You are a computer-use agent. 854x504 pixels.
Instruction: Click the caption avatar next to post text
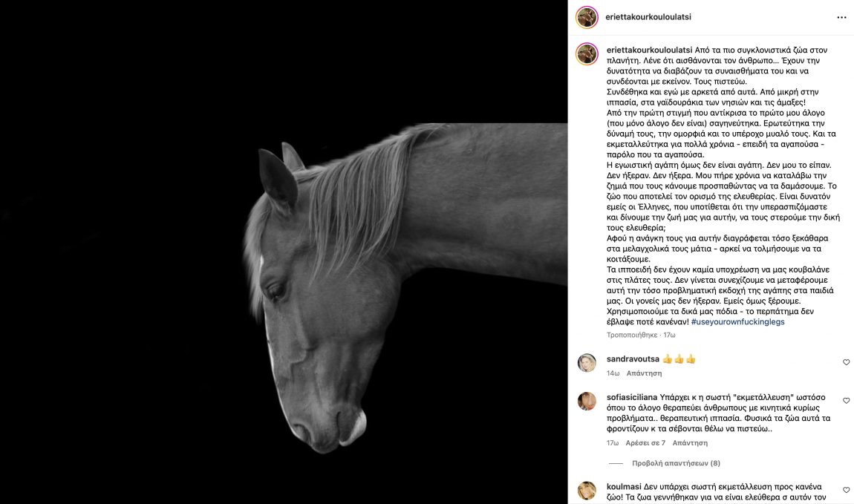pos(587,54)
